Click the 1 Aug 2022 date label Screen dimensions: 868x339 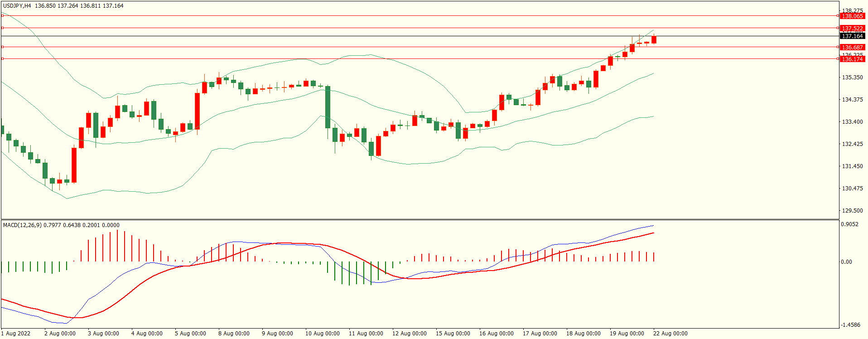click(x=16, y=334)
